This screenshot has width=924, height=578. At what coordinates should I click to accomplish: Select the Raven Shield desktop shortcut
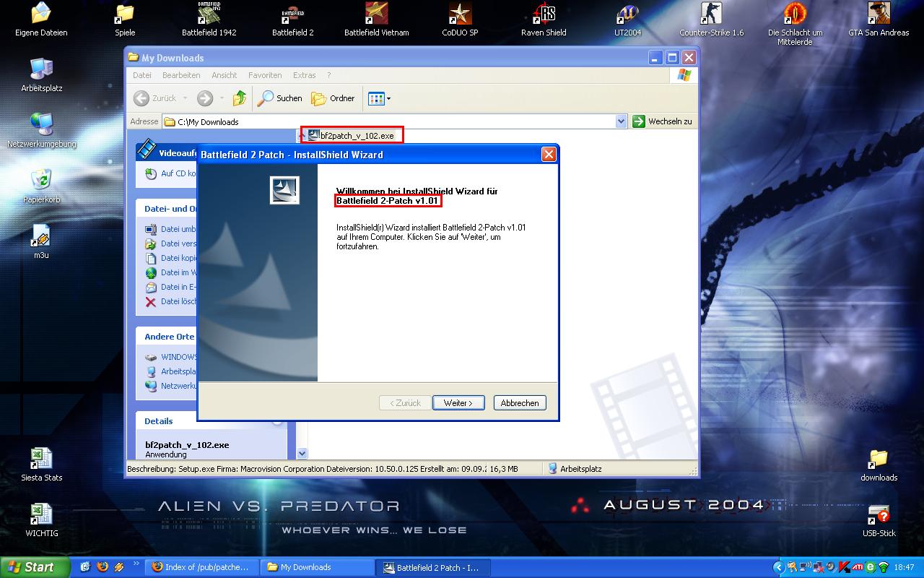point(544,20)
